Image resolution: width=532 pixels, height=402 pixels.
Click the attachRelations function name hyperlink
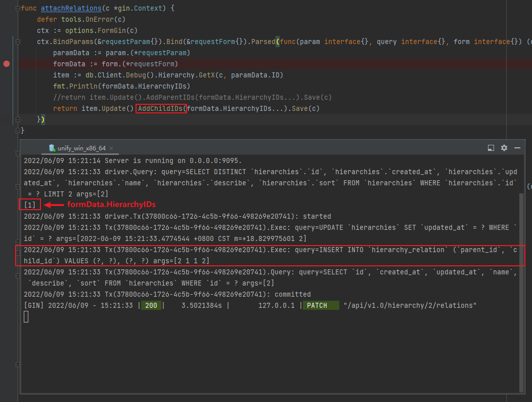coord(71,8)
